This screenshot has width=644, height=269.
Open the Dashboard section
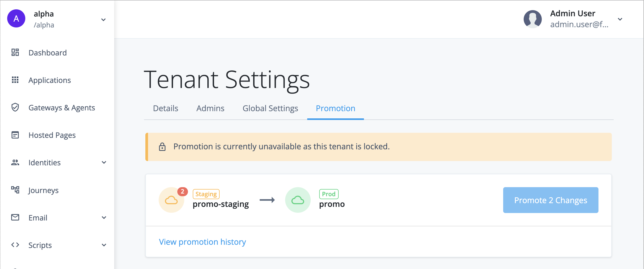pos(15,53)
